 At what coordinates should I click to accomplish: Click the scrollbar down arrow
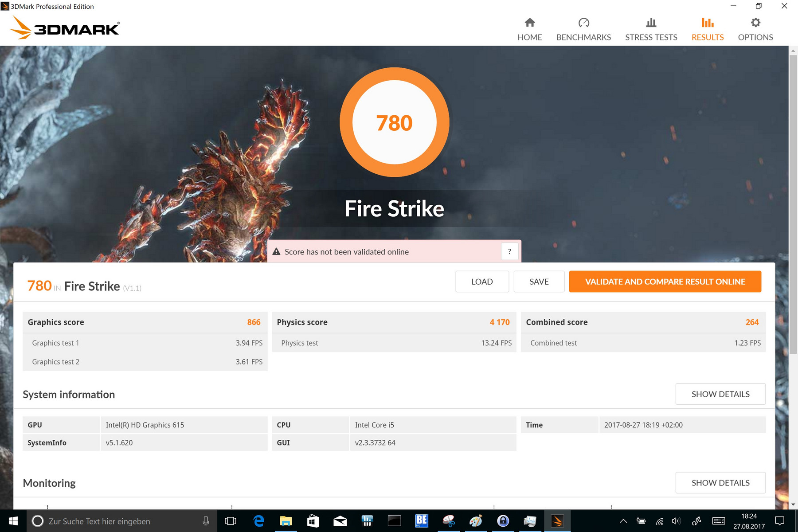coord(793,505)
